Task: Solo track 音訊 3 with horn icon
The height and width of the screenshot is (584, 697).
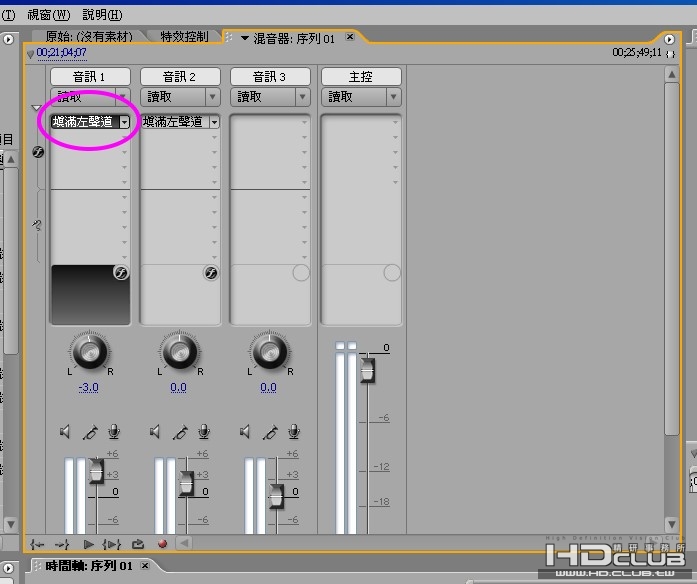Action: [270, 432]
